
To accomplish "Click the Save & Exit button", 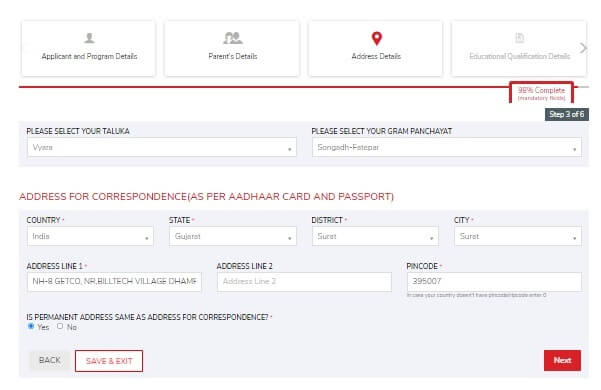I will (x=109, y=361).
